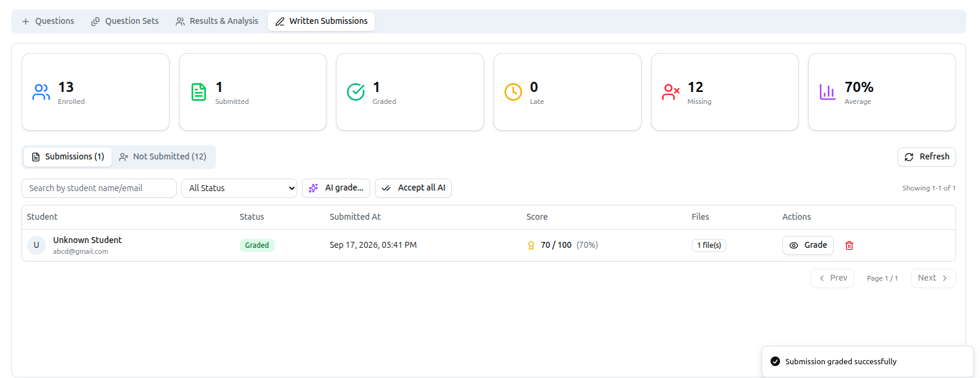The width and height of the screenshot is (980, 378).
Task: Click the 70 / 100 score text
Action: [556, 245]
